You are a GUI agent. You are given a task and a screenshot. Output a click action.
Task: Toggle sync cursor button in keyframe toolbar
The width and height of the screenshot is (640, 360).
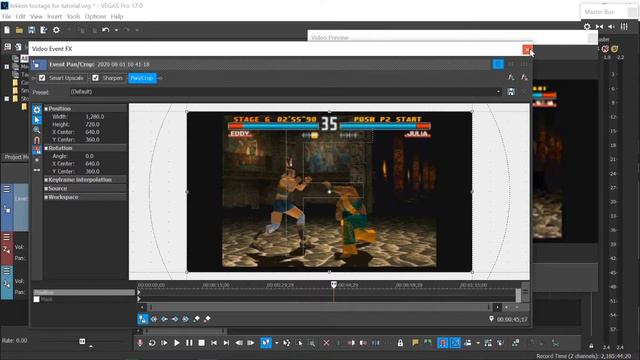(x=142, y=319)
